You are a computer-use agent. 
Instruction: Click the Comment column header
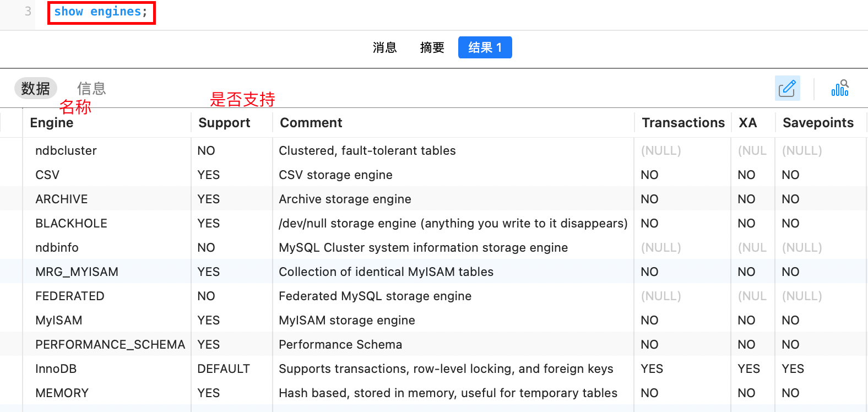[311, 123]
